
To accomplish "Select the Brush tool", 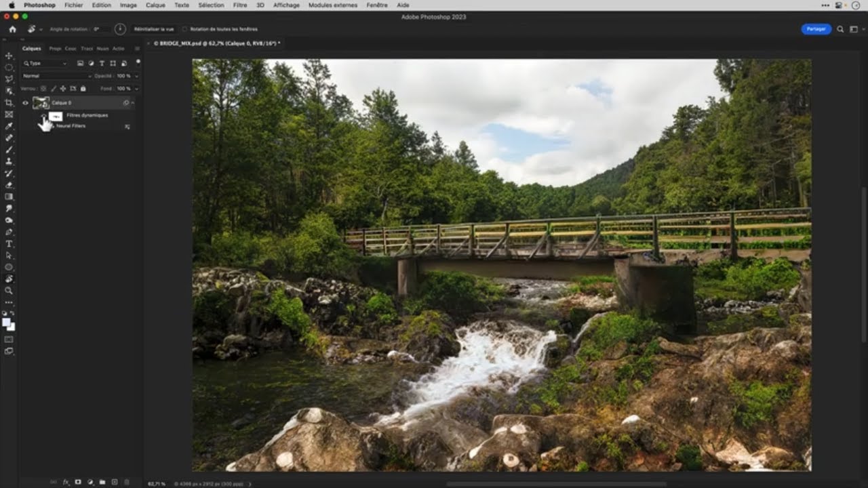I will 9,149.
